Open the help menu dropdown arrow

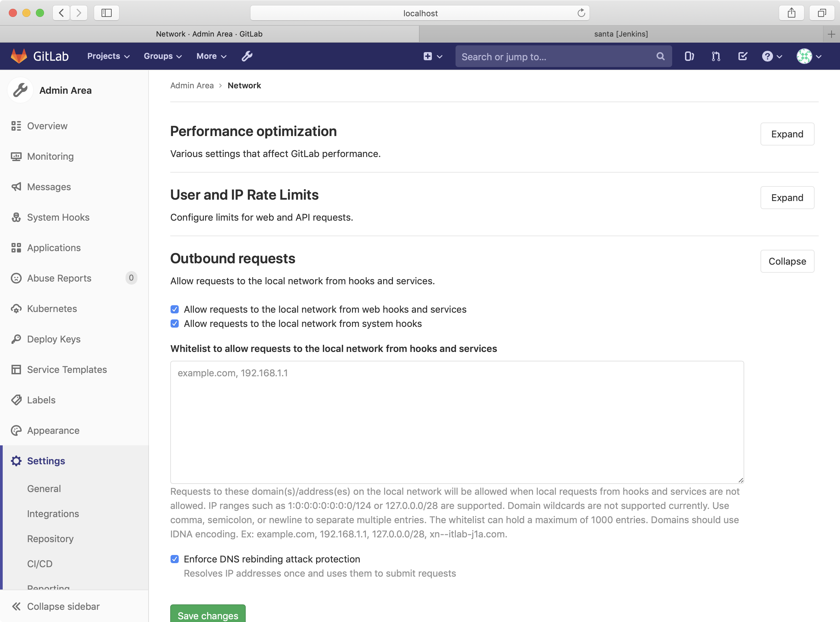(x=779, y=57)
